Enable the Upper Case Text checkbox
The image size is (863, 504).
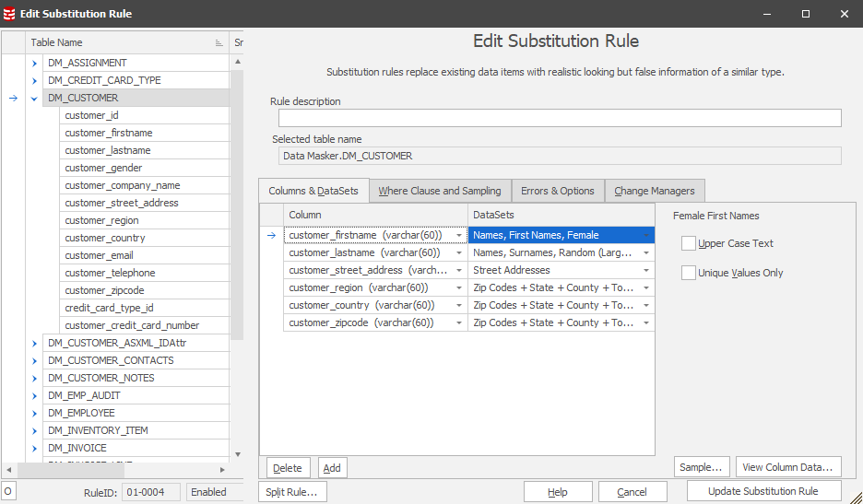pyautogui.click(x=689, y=243)
